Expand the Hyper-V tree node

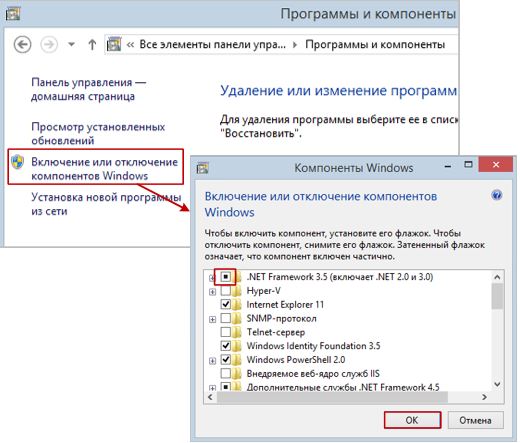[212, 292]
